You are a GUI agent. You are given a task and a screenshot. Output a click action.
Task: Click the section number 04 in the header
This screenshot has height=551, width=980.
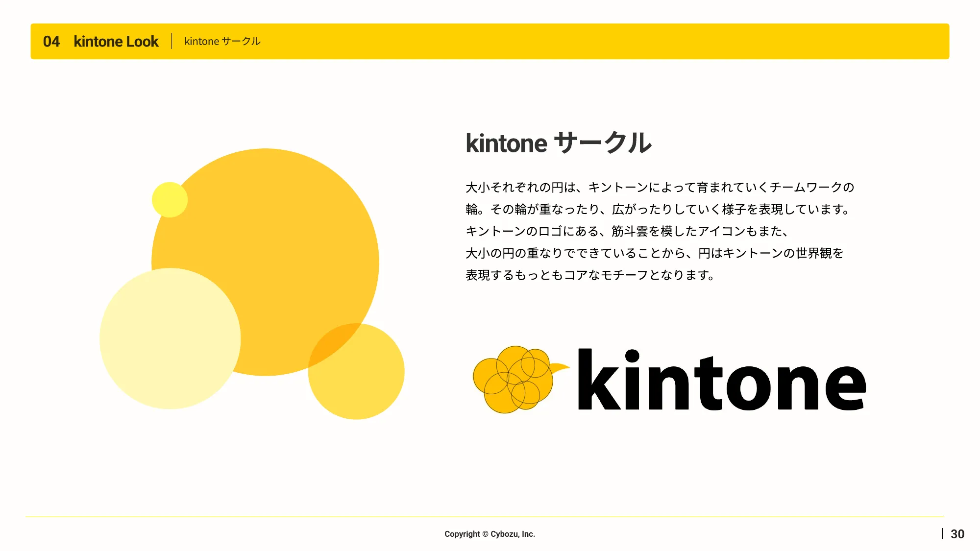pyautogui.click(x=51, y=42)
